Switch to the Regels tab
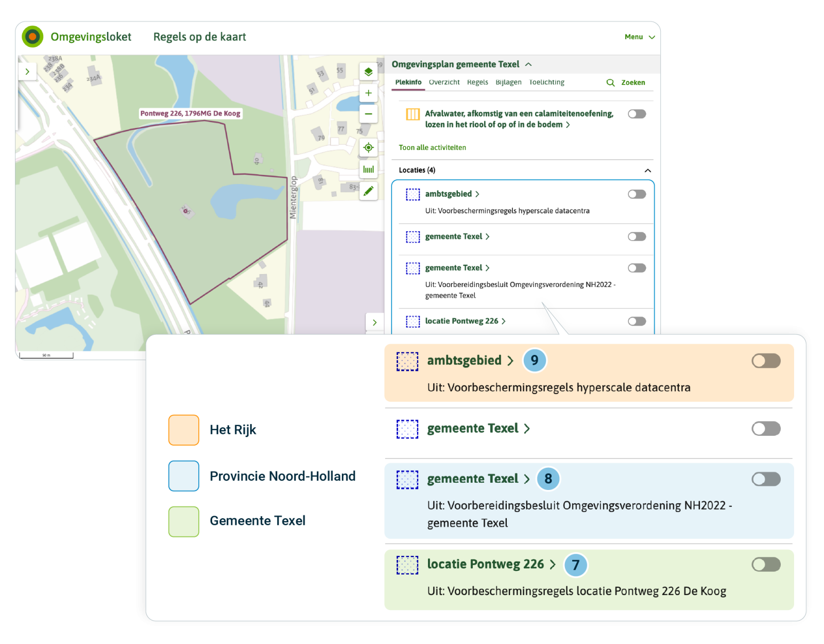The width and height of the screenshot is (824, 644). click(x=477, y=82)
